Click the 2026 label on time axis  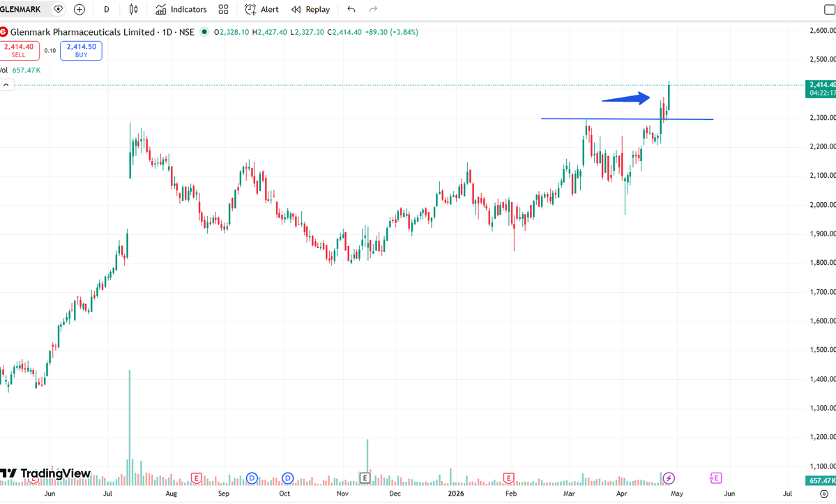(456, 494)
